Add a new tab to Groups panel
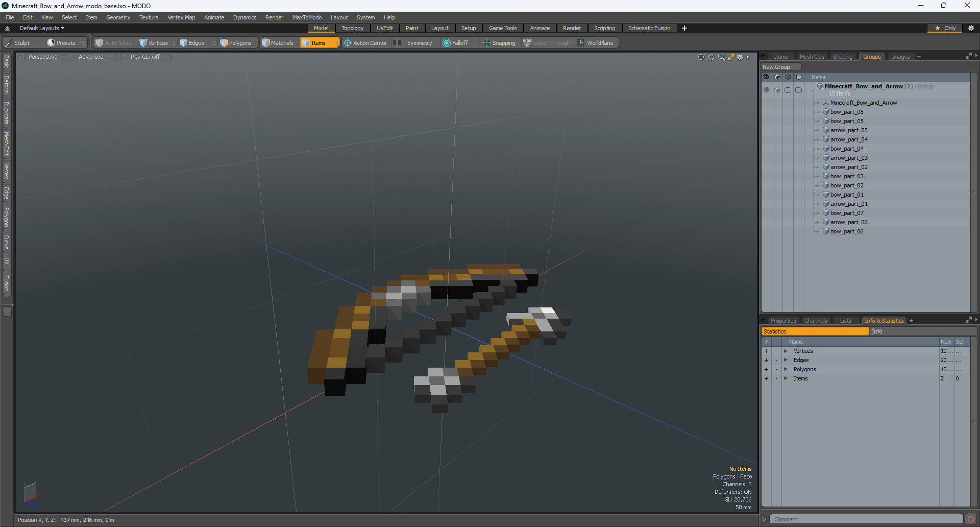The image size is (980, 527). click(919, 57)
